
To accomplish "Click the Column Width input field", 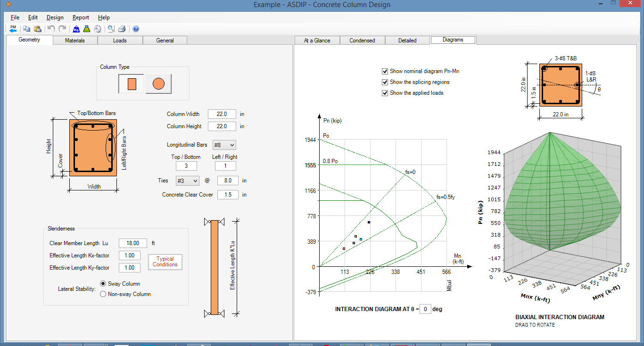I will 222,114.
